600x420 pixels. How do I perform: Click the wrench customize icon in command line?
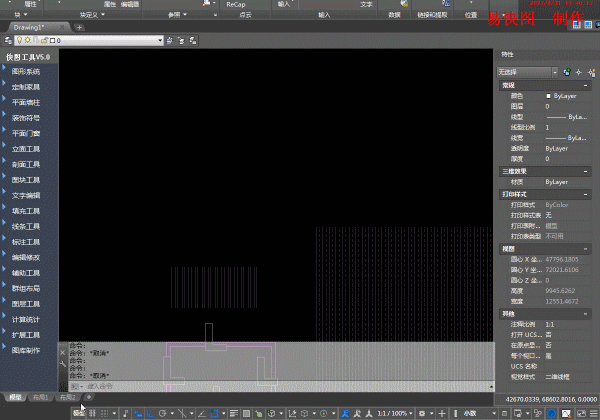pyautogui.click(x=63, y=364)
